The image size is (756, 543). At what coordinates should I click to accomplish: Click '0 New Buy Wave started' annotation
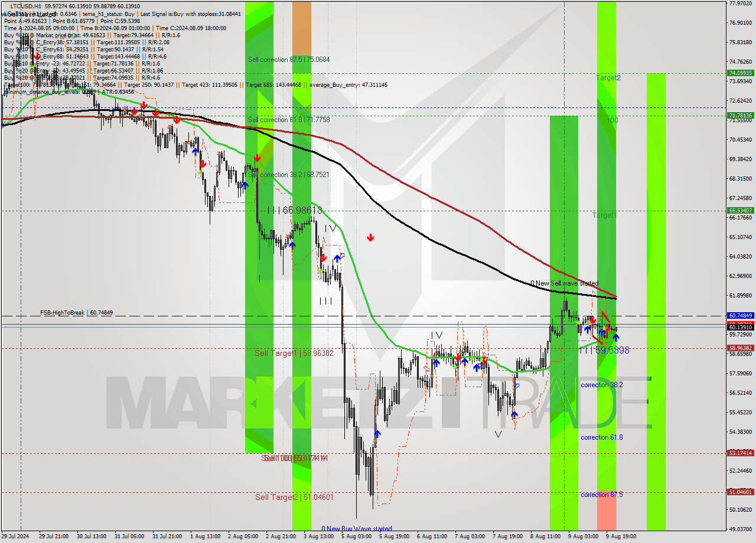[357, 529]
